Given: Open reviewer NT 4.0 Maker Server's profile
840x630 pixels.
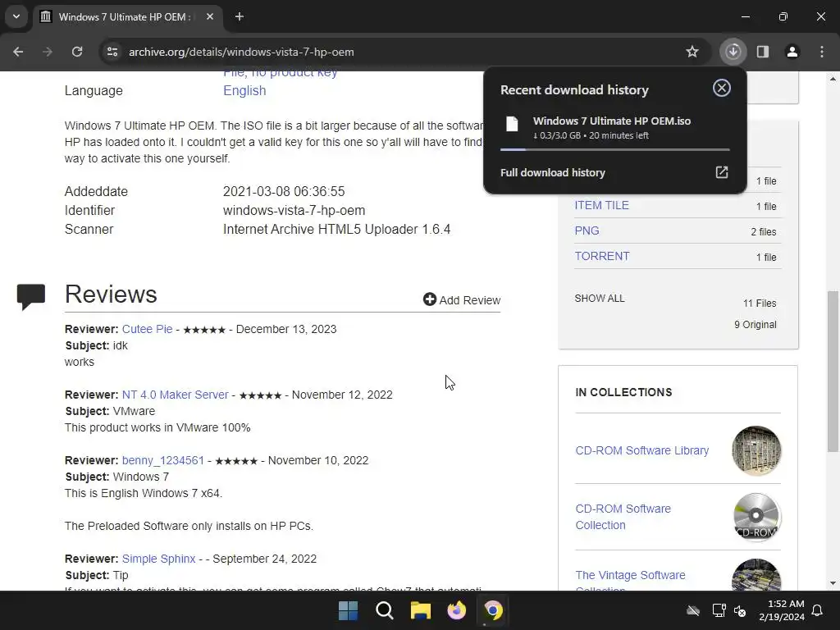Looking at the screenshot, I should pyautogui.click(x=176, y=395).
